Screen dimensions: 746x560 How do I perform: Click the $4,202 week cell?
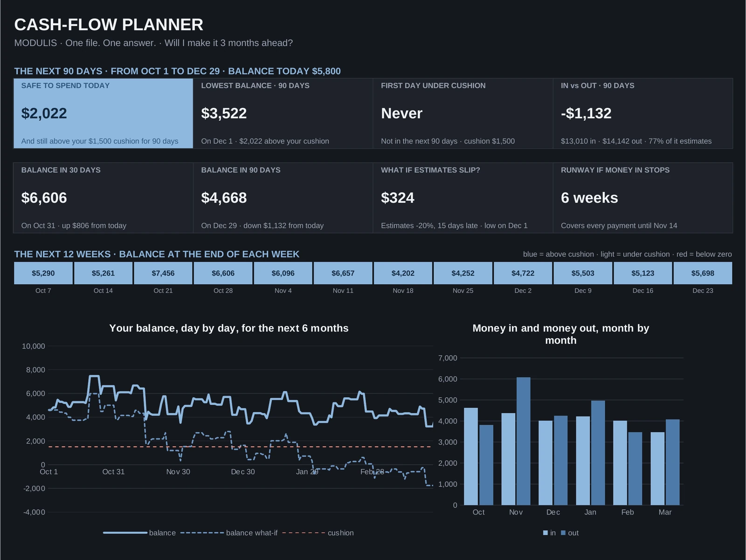[x=403, y=273]
